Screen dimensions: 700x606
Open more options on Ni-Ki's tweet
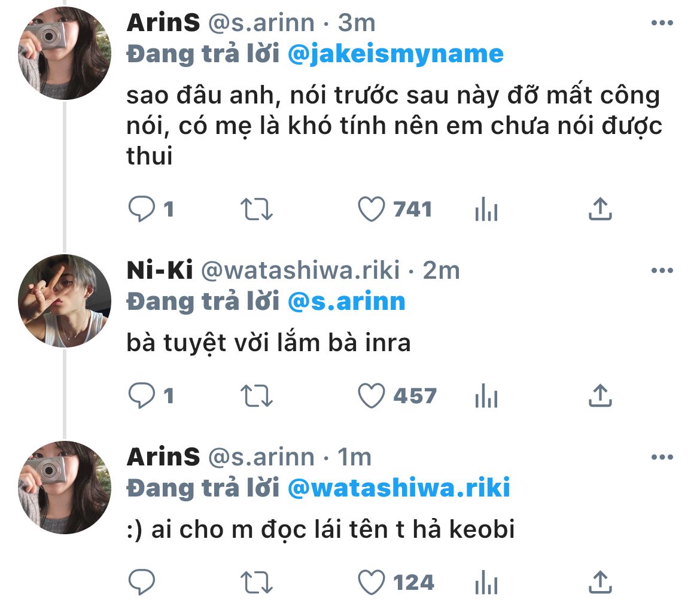pyautogui.click(x=662, y=271)
